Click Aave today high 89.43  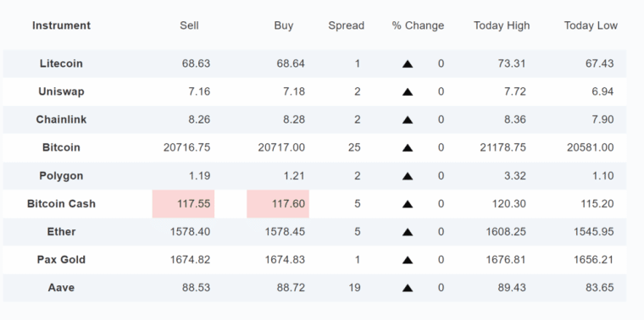point(512,288)
